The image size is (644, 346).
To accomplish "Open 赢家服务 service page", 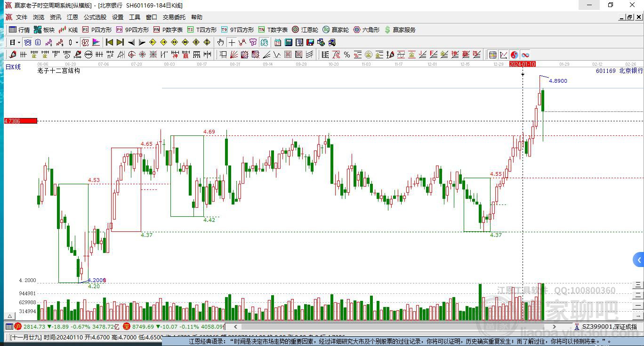I will click(x=400, y=30).
